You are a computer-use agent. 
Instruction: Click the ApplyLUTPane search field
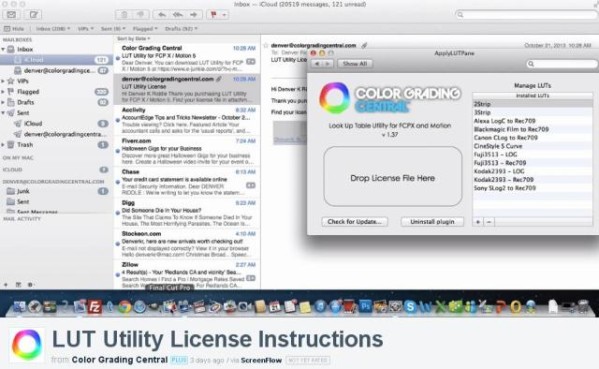pos(562,64)
